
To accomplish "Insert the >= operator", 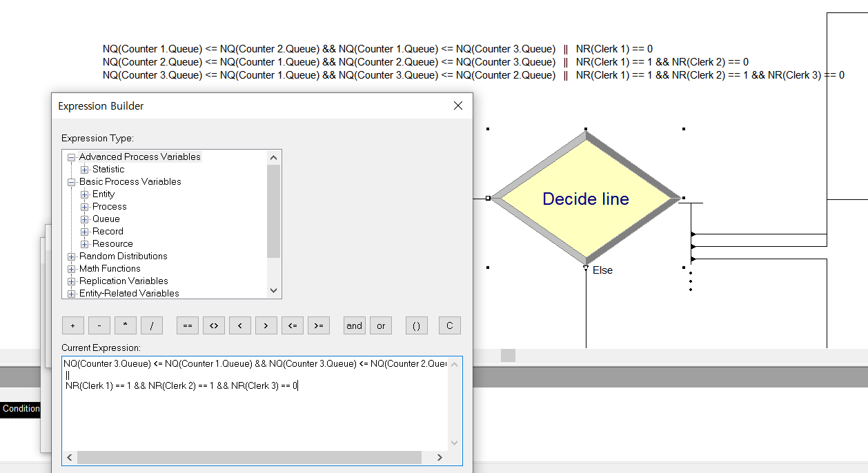I will [x=318, y=325].
